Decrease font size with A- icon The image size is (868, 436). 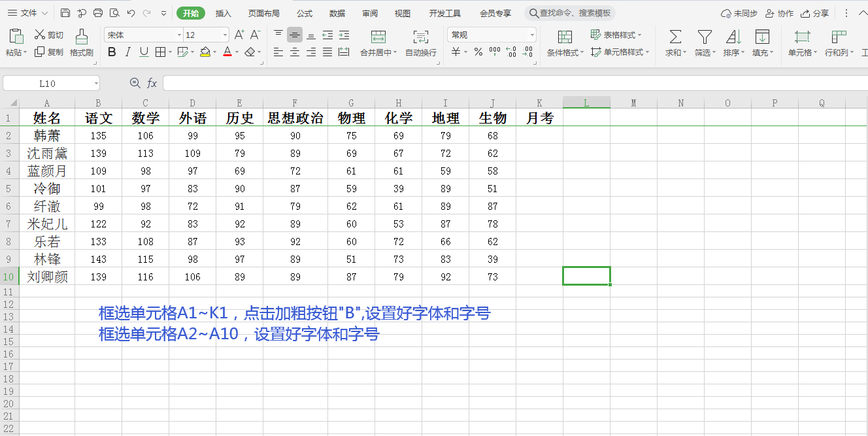(256, 35)
